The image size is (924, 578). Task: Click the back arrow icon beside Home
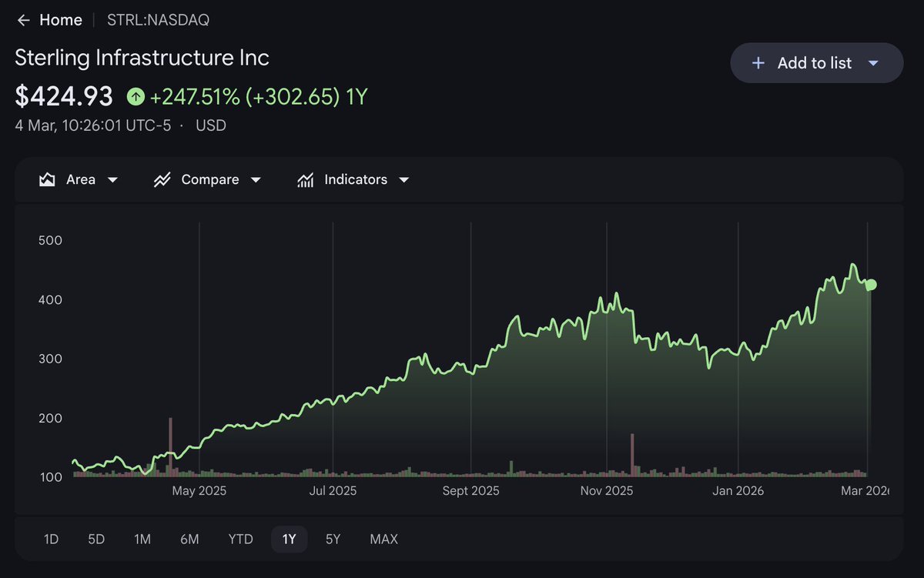pos(24,20)
